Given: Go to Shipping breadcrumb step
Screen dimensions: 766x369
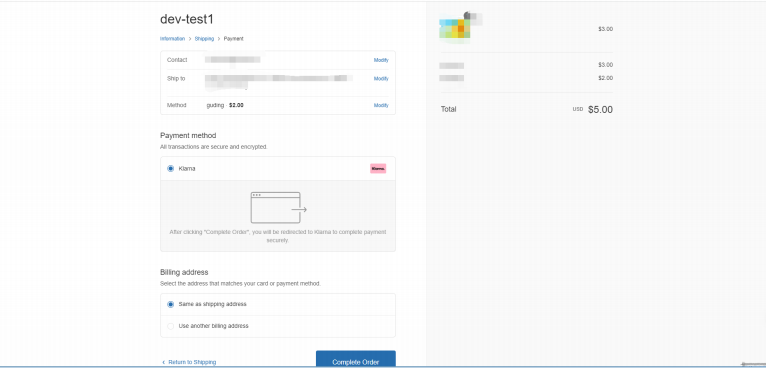Looking at the screenshot, I should coord(204,39).
